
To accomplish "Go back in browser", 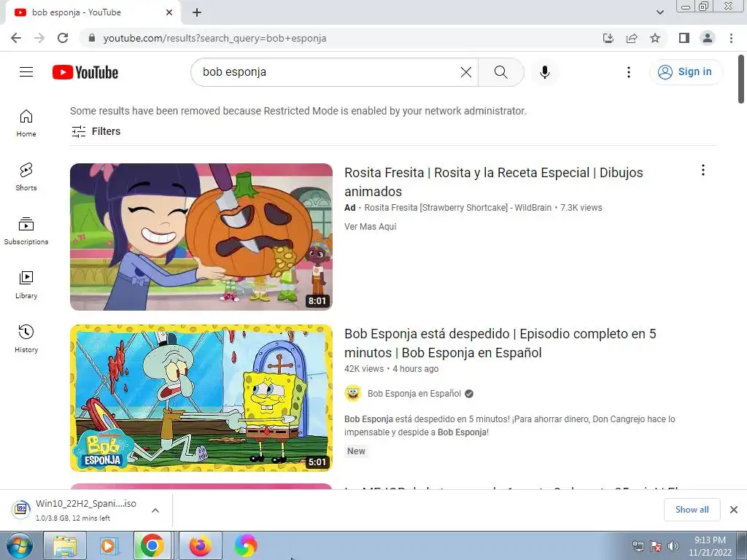I will [16, 38].
